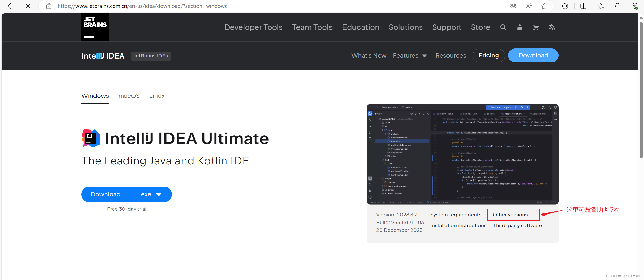
Task: Click the 'Build: 233.13135.103' text
Action: tap(400, 222)
